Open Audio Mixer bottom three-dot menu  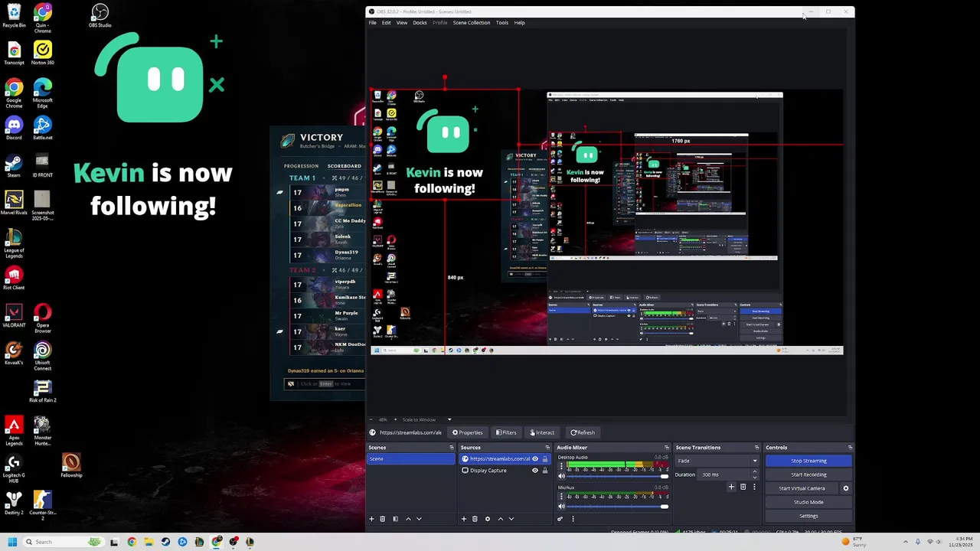pyautogui.click(x=573, y=519)
